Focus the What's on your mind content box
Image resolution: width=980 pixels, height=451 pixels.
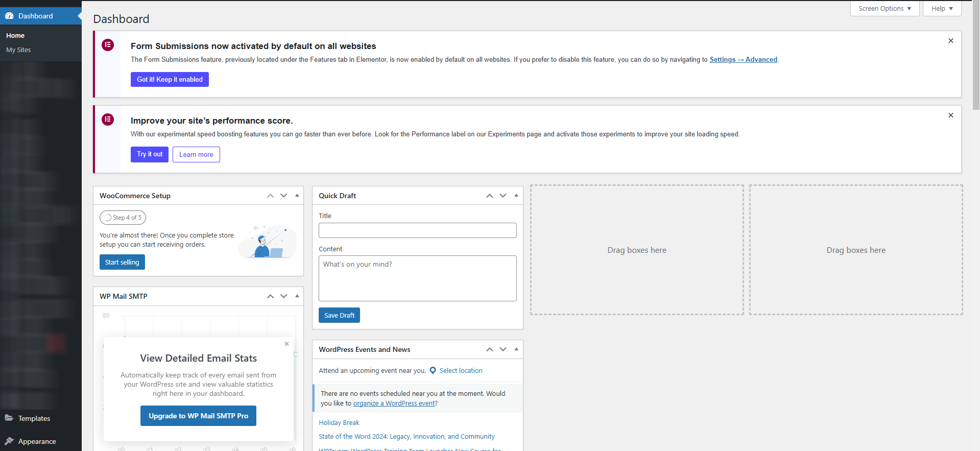[418, 278]
